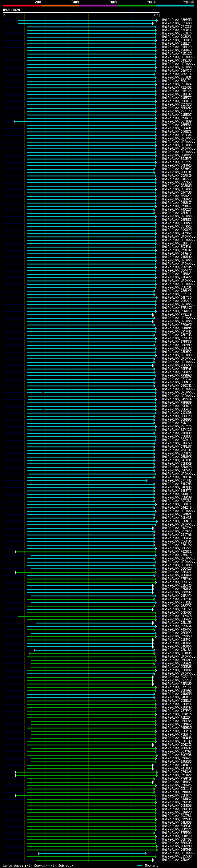
Task: Open hit UniRef100_A8HP55
Action: tap(177, 20)
